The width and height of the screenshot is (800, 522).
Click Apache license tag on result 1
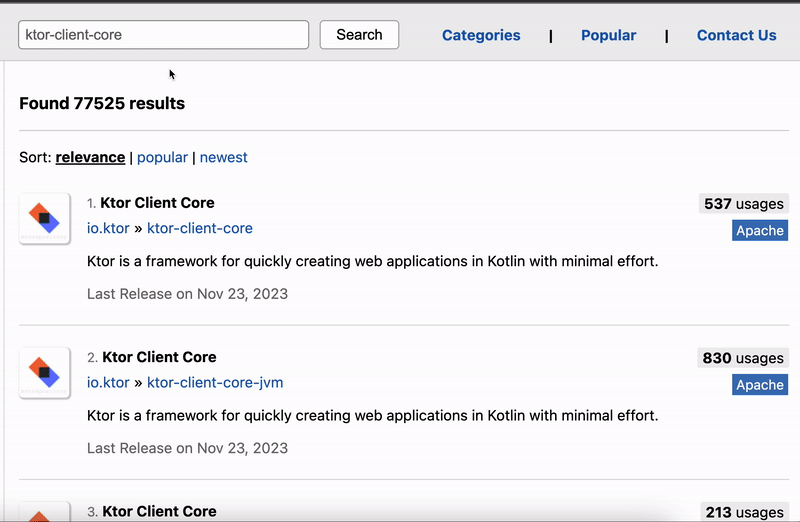click(x=760, y=230)
